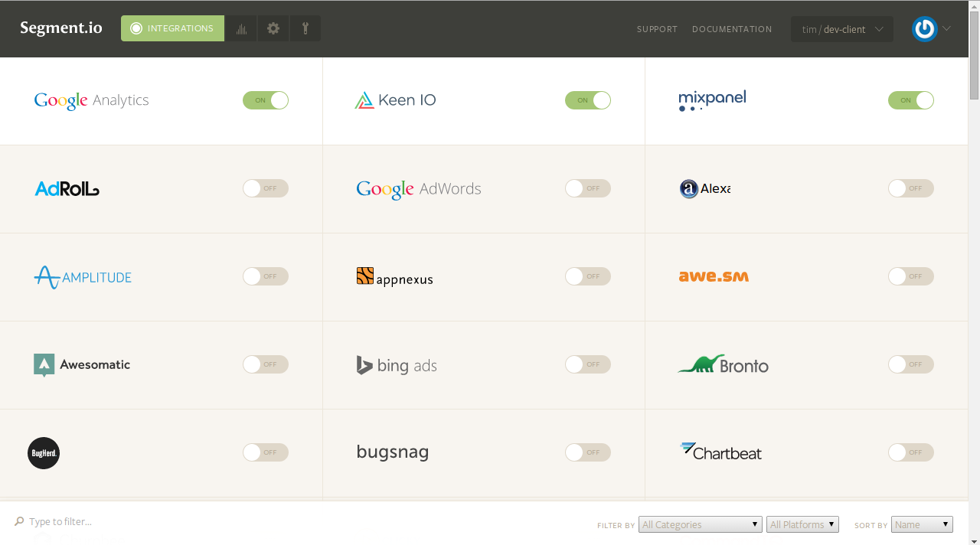Viewport: 980px width, 545px height.
Task: Click the Keen IO logo
Action: (x=395, y=100)
